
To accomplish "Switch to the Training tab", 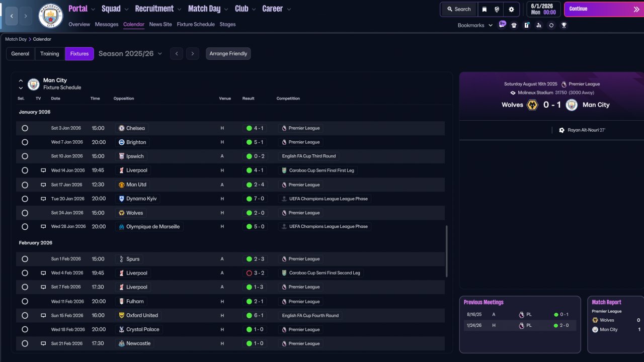I will point(50,54).
